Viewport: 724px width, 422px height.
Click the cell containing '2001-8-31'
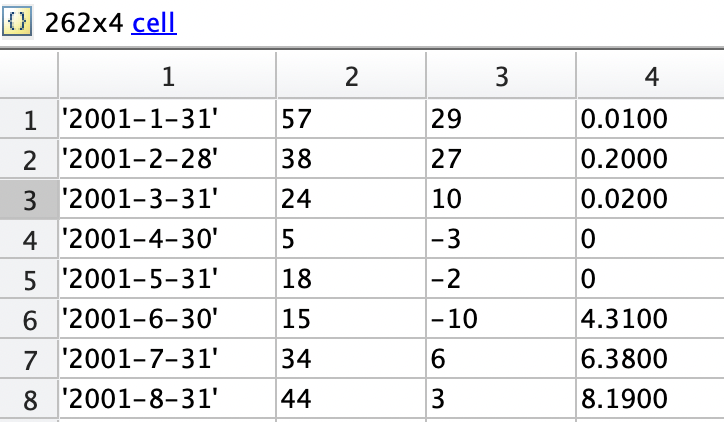tap(167, 400)
